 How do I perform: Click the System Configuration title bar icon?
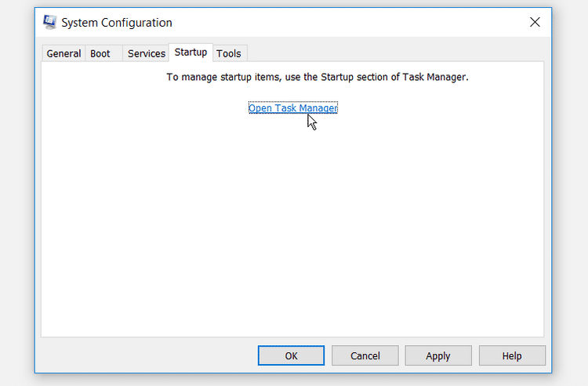[x=49, y=23]
